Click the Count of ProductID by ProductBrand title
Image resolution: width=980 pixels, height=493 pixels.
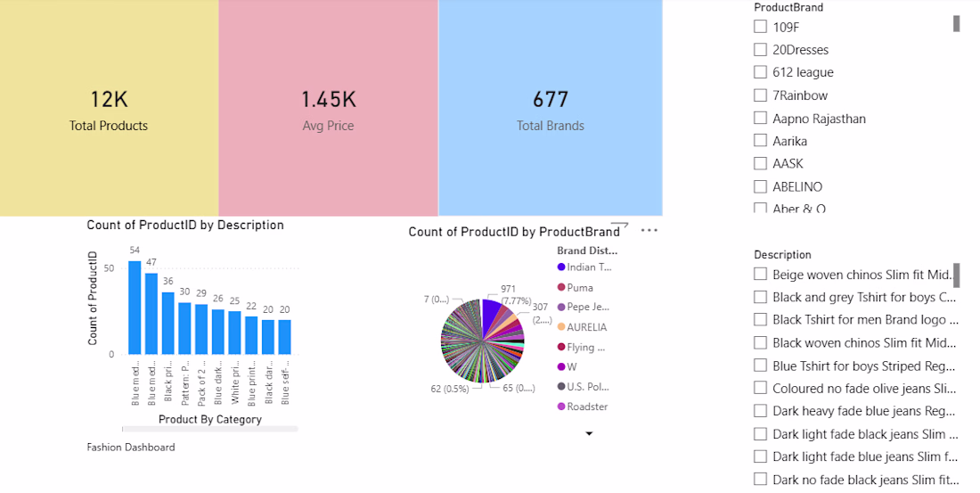click(x=514, y=232)
